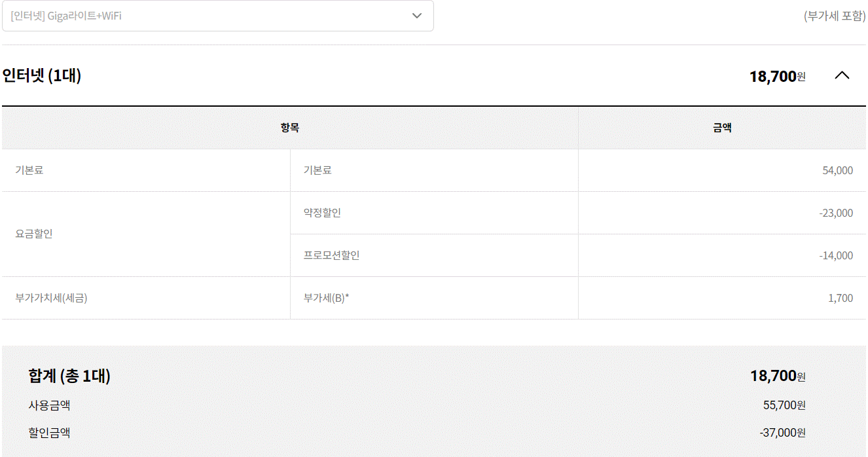Click the 부가가치세(세금) category cell
The height and width of the screenshot is (457, 868).
click(x=51, y=298)
